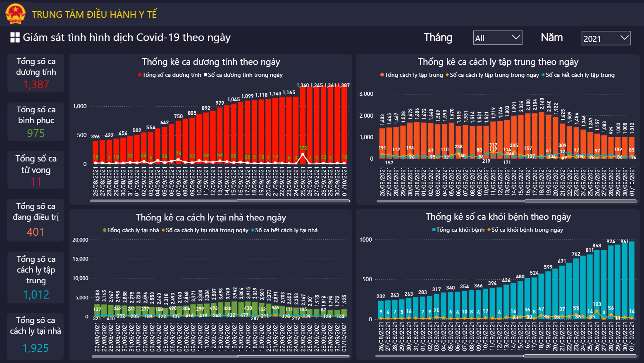Open the Tháng dropdown showing All

coord(497,38)
